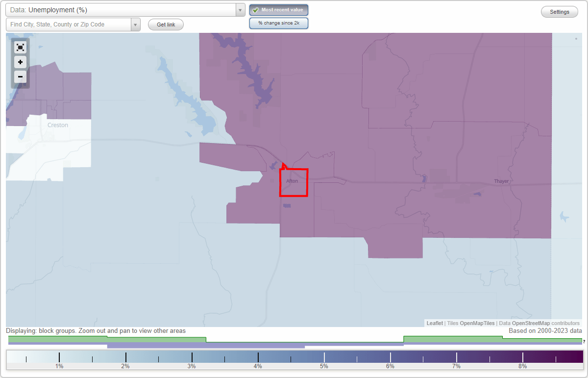Enable the Most recent value display mode
This screenshot has width=588, height=378.
(x=279, y=10)
